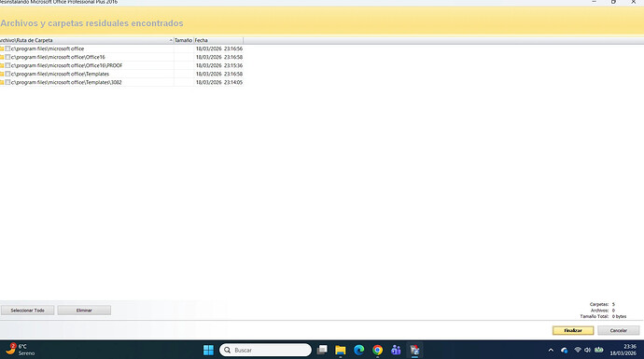Open Microsoft Teams from the taskbar
Viewport: 644px width, 359px height.
click(x=396, y=350)
